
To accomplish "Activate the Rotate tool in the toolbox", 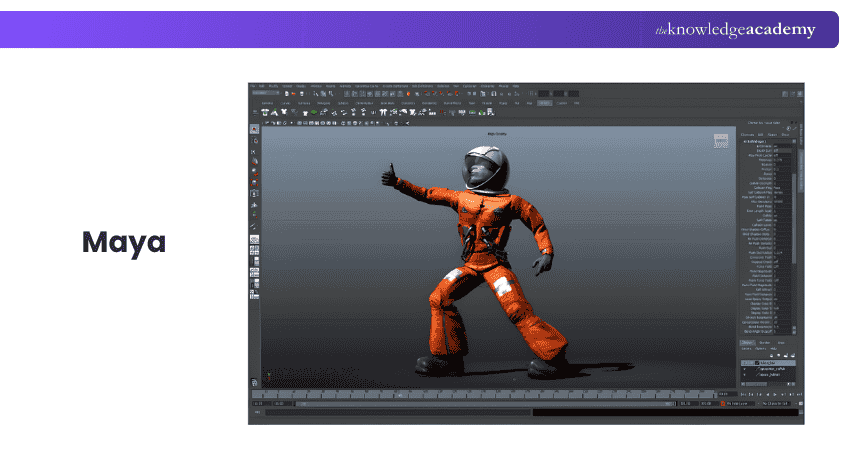I will pos(255,171).
